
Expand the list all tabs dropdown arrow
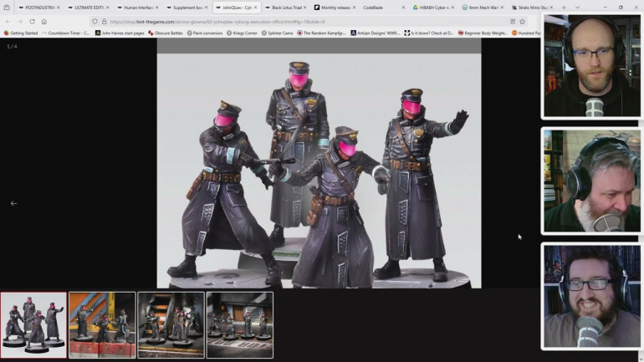pyautogui.click(x=576, y=8)
